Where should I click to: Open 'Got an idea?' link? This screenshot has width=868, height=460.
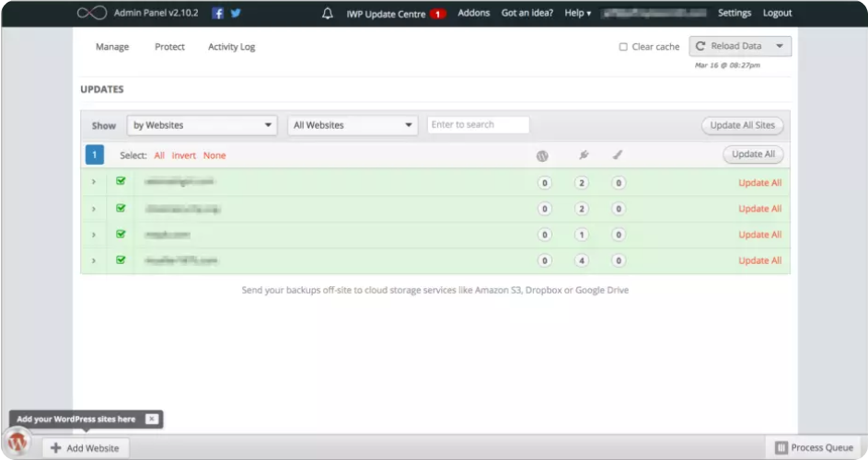(x=527, y=13)
